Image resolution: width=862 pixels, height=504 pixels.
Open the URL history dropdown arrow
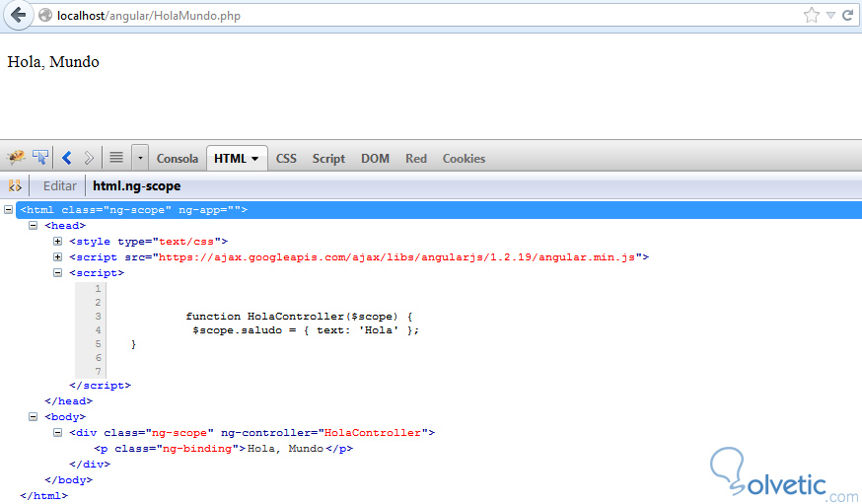tap(830, 16)
